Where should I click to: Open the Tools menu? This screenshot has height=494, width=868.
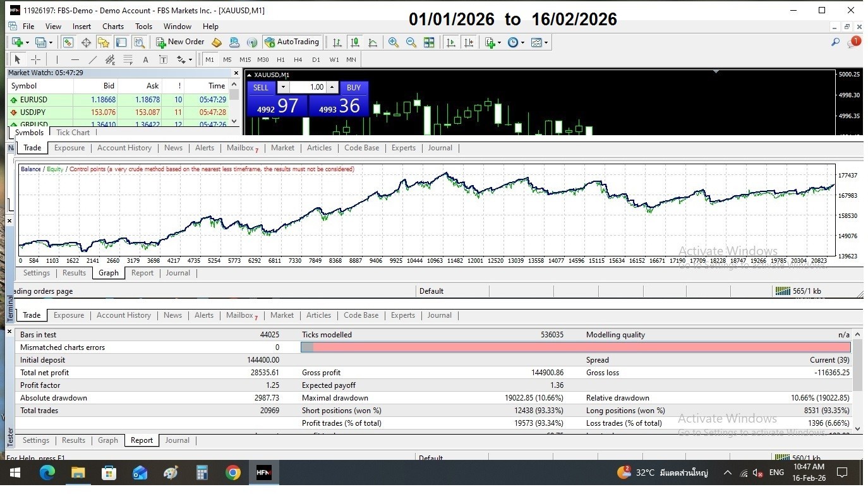(x=143, y=27)
